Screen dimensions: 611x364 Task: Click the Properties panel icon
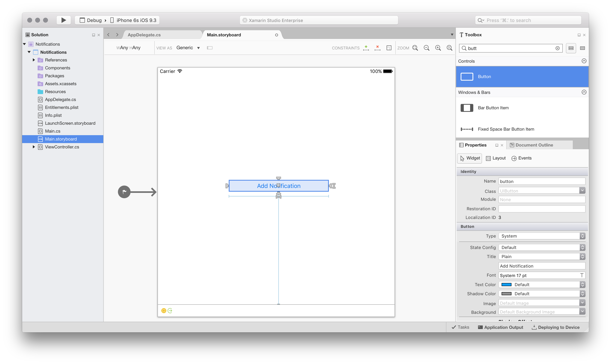461,145
